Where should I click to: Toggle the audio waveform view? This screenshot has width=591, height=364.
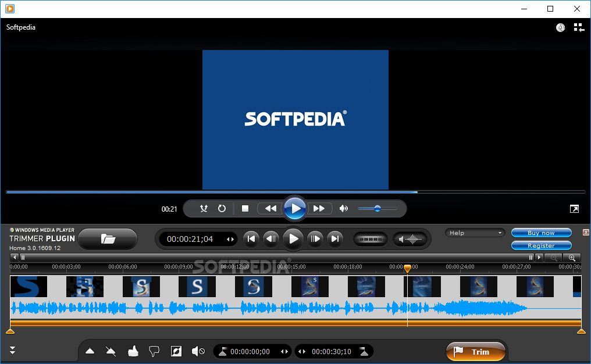[x=410, y=239]
